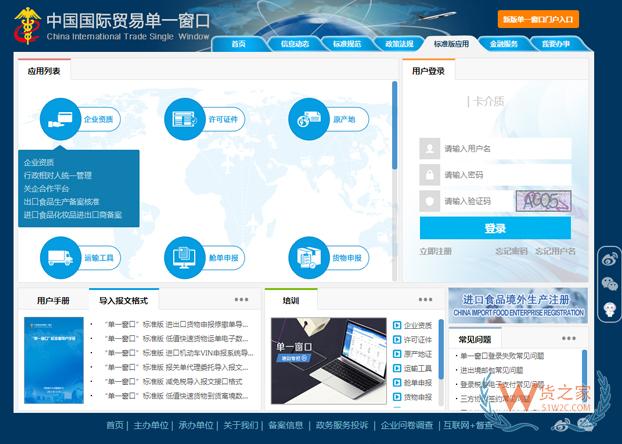Click the footer 政务服务投诉 link
The image size is (622, 444).
tap(342, 425)
